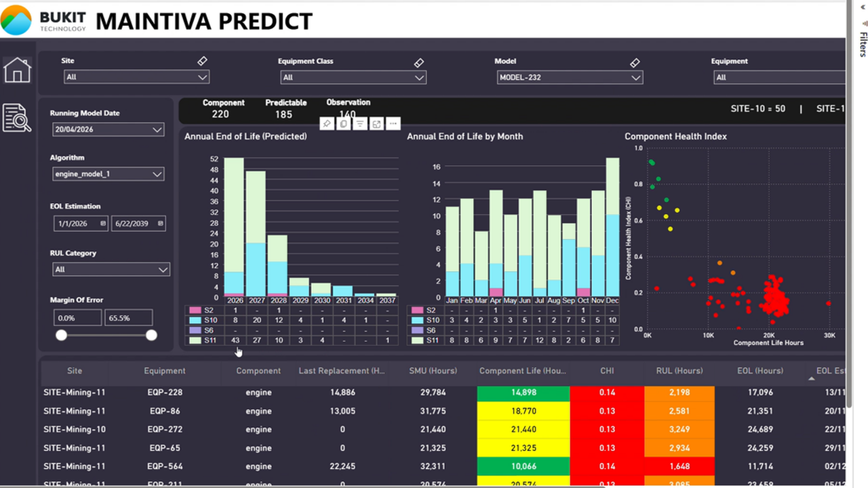
Task: Select the EQP-86 equipment cell
Action: coord(164,411)
